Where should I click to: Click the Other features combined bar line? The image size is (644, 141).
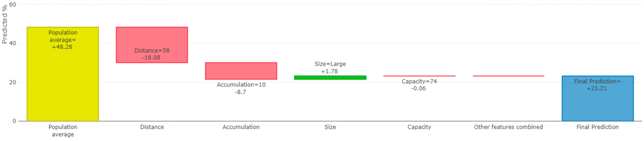tap(509, 76)
